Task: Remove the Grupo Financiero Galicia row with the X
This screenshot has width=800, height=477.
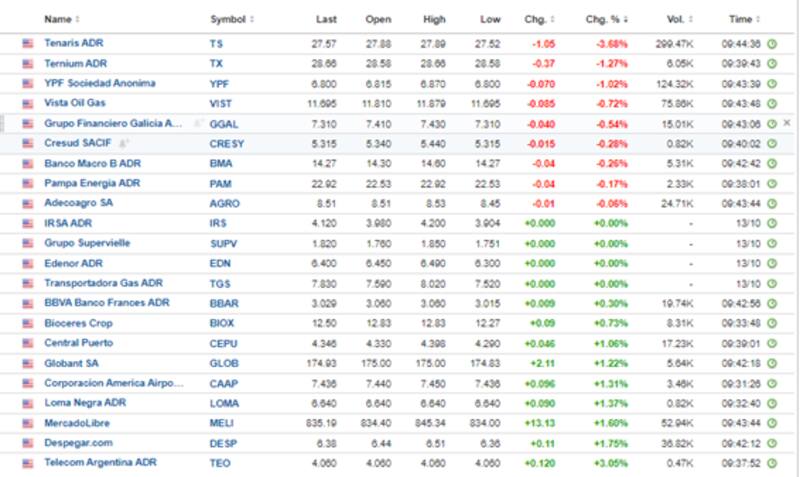Action: coord(786,123)
